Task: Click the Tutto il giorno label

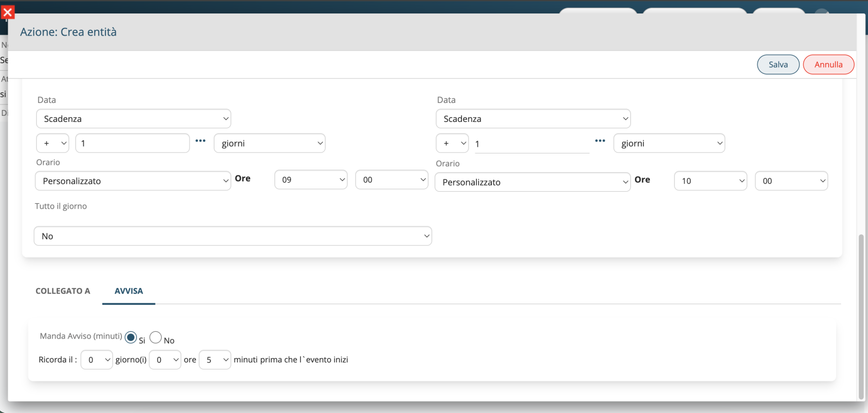Action: [61, 206]
